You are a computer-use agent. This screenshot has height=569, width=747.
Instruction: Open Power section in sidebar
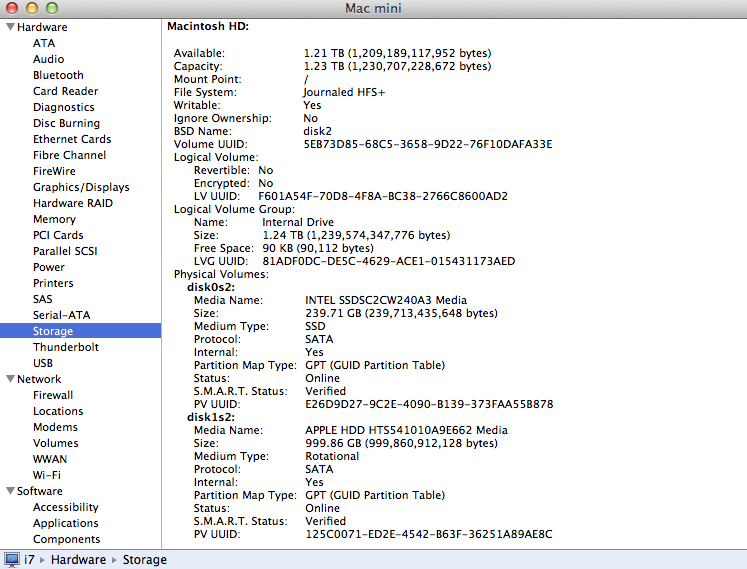(49, 267)
